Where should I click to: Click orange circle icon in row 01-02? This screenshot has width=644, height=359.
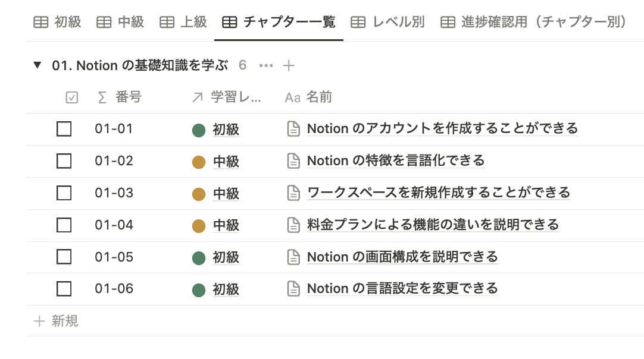click(x=199, y=162)
